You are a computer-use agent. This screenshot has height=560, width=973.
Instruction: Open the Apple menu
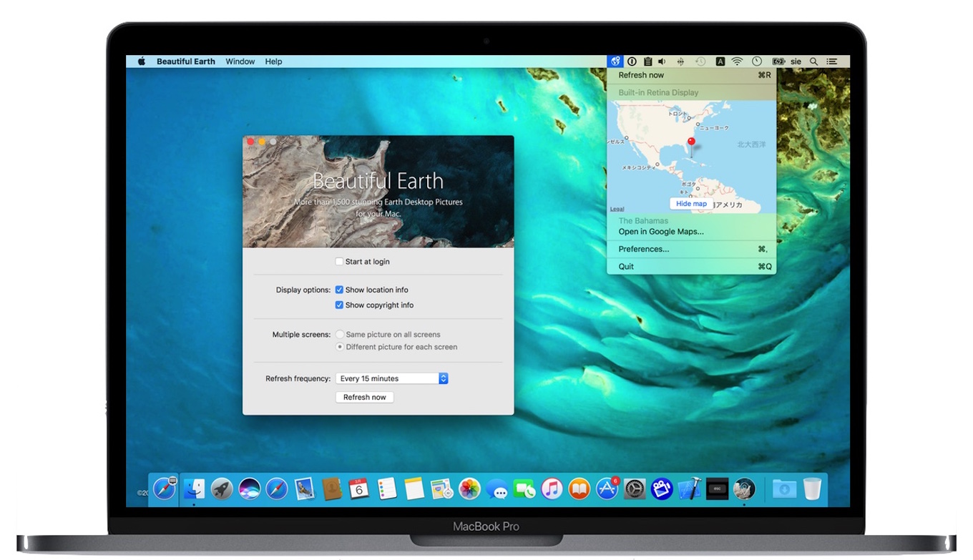(142, 62)
